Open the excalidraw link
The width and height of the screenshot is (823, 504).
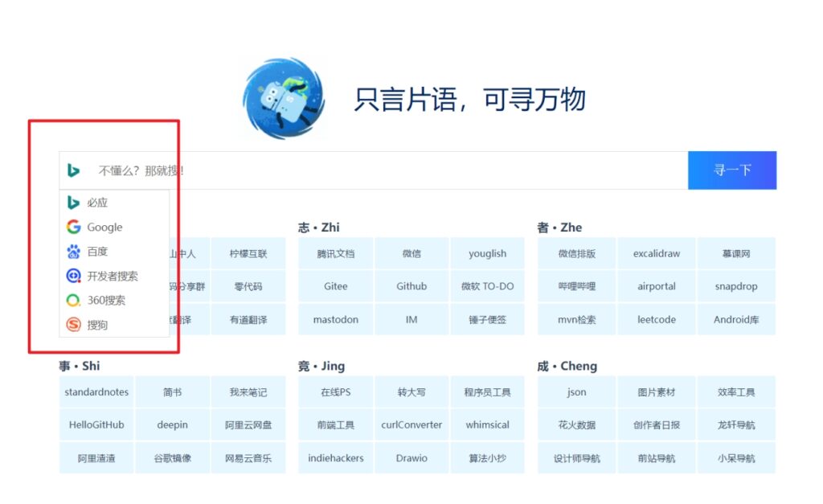pyautogui.click(x=657, y=253)
